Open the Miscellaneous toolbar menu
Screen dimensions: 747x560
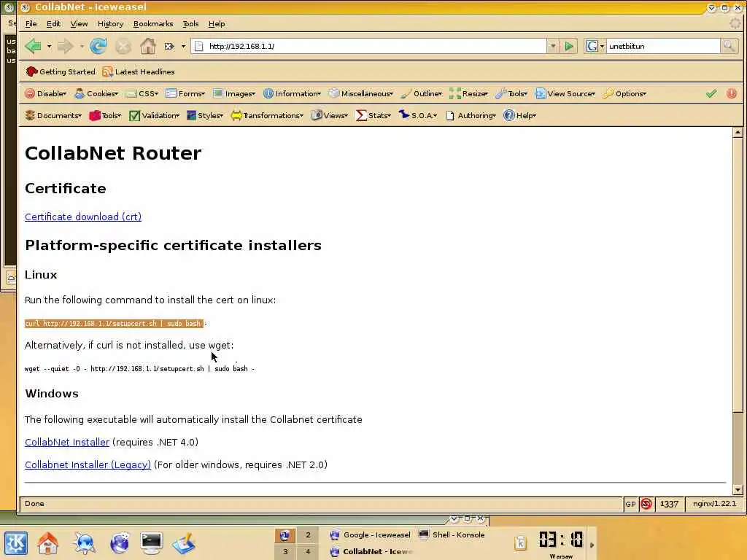click(x=361, y=94)
